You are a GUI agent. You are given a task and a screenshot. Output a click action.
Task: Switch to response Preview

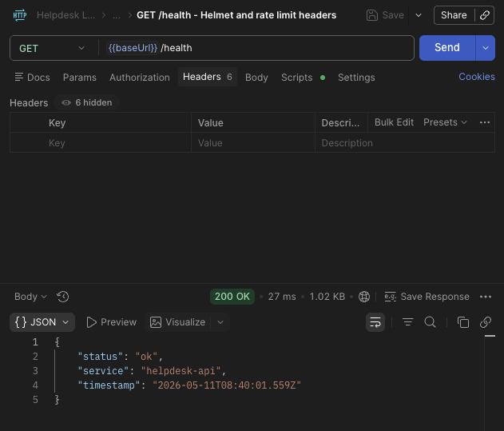point(112,322)
